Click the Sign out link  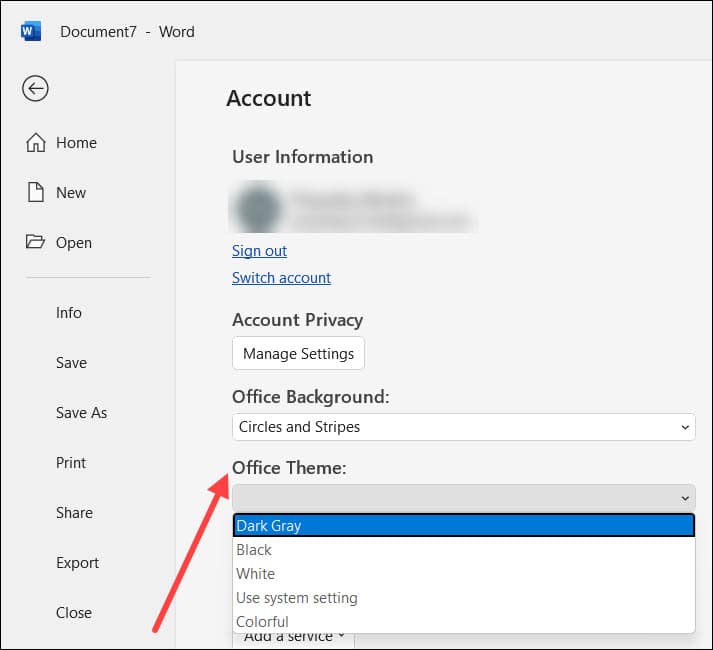click(259, 251)
